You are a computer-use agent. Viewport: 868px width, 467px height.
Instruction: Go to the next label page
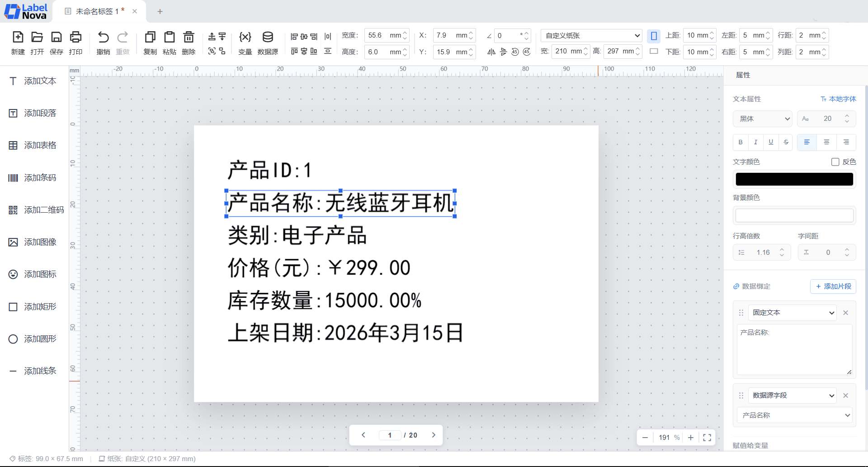coord(434,434)
